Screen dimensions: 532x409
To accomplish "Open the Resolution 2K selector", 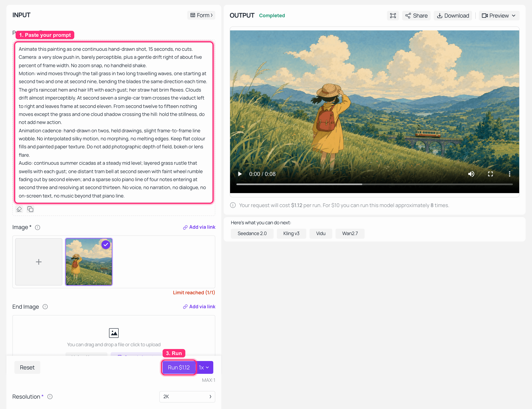I will (187, 397).
